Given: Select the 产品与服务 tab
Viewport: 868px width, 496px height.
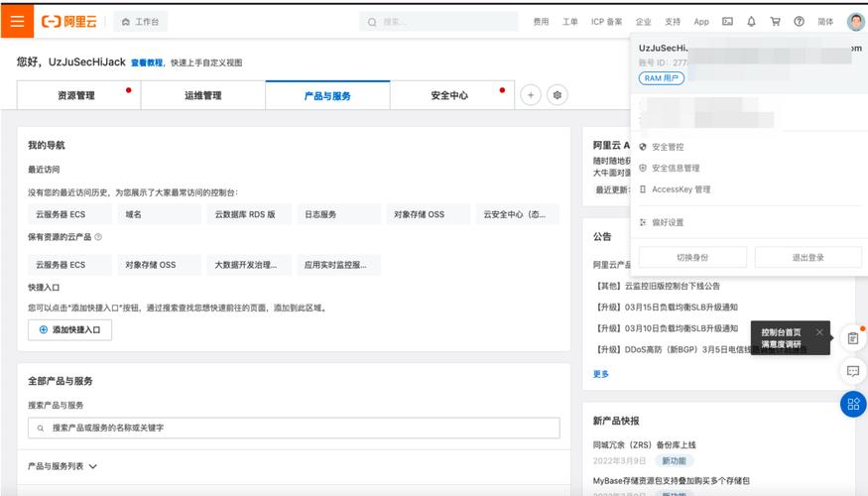Looking at the screenshot, I should pos(327,95).
